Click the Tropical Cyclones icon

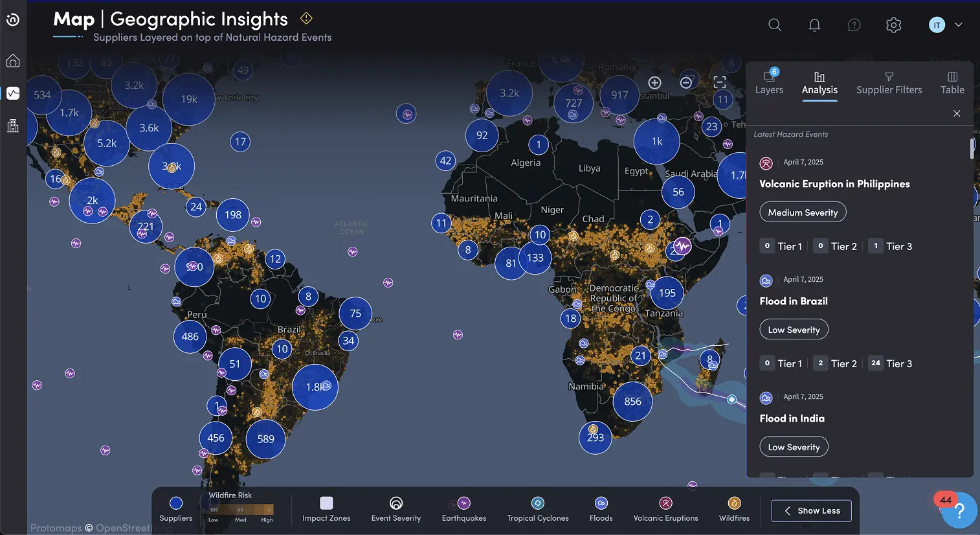coord(537,503)
